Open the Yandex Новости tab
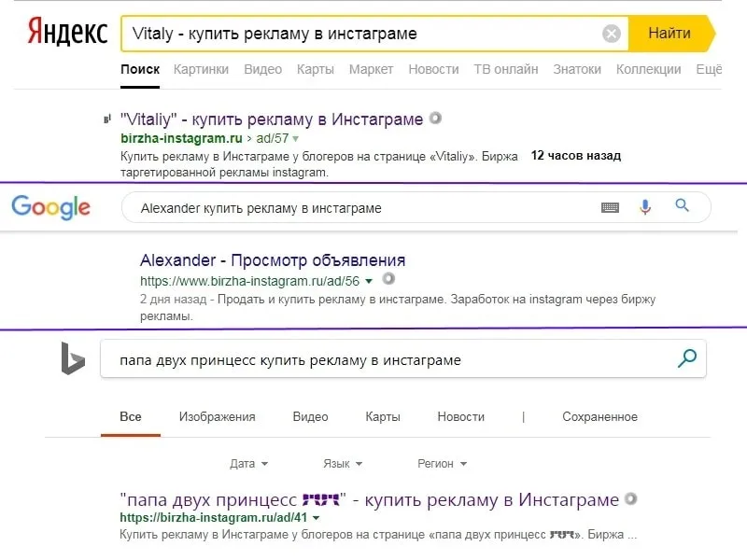 tap(433, 69)
